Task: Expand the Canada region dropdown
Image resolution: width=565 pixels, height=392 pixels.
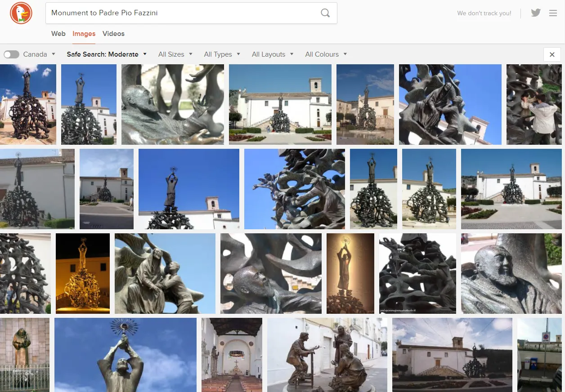Action: click(40, 54)
